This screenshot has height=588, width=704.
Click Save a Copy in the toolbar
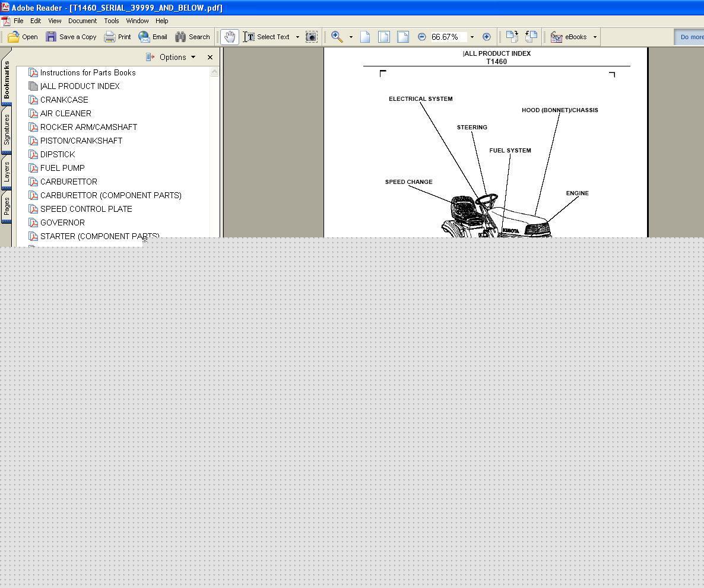pyautogui.click(x=71, y=37)
